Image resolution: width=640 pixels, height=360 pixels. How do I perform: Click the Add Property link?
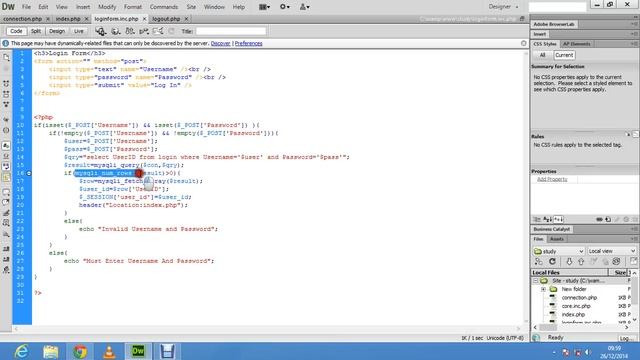(552, 179)
